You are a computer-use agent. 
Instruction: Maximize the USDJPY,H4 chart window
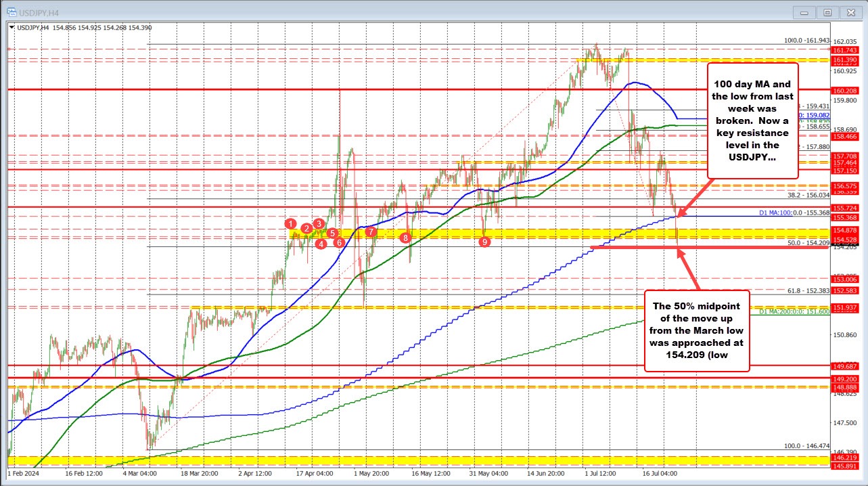[x=827, y=12]
